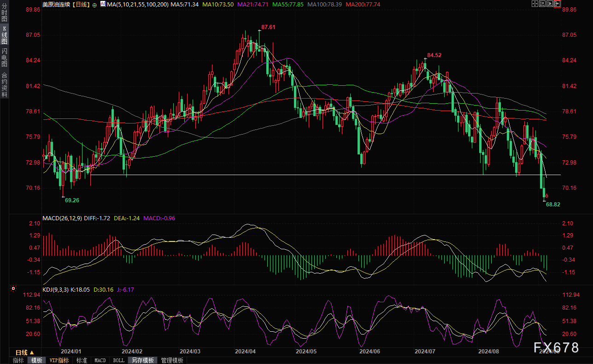Open the 闪电图 side tab
This screenshot has height=364, width=593.
(x=4, y=58)
